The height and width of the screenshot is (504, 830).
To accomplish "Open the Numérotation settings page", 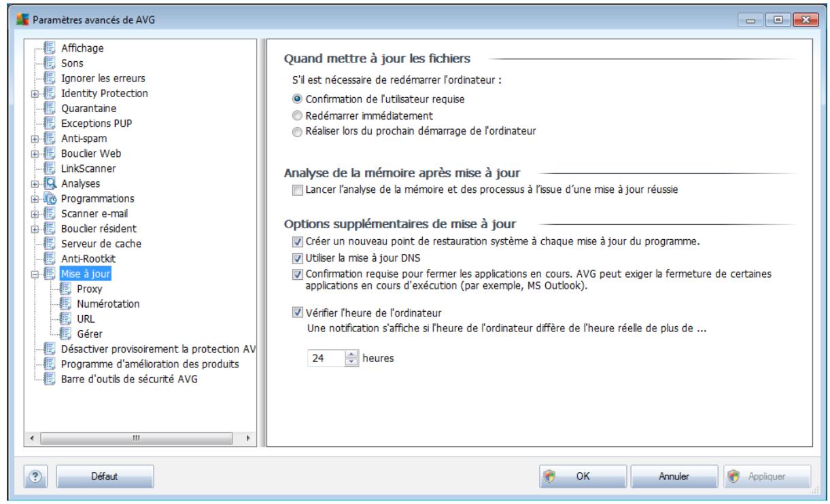I will point(108,304).
